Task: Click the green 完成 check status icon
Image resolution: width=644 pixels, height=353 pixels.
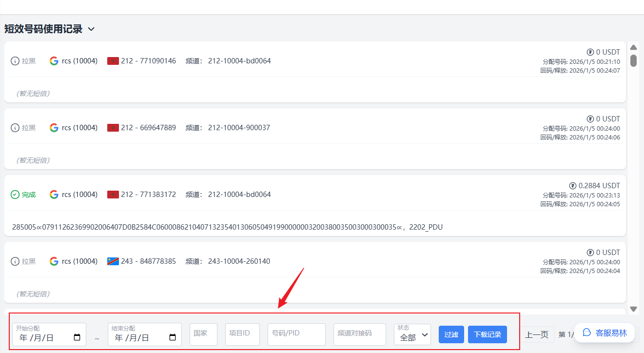Action: [x=15, y=195]
